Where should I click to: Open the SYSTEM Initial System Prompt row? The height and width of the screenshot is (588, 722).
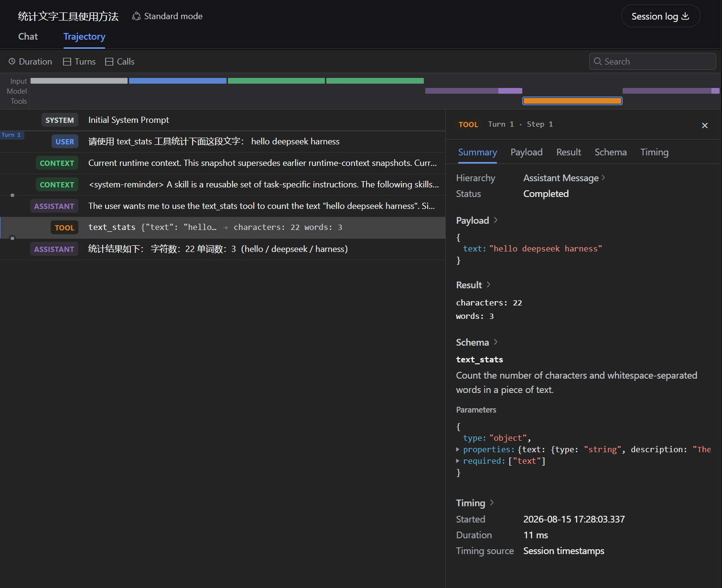(x=223, y=120)
